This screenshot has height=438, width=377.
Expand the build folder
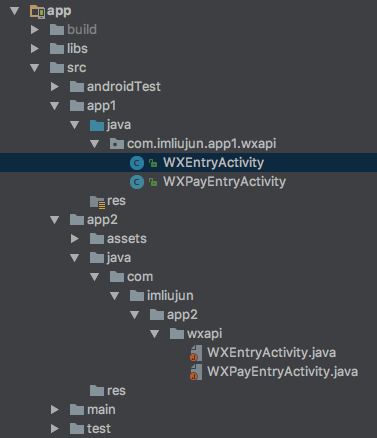point(34,30)
